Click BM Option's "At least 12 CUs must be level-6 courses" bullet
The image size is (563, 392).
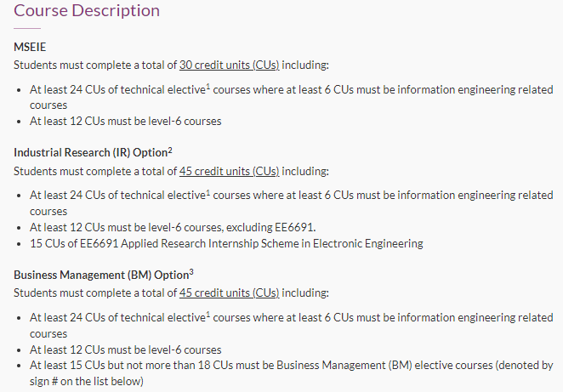pyautogui.click(x=125, y=350)
